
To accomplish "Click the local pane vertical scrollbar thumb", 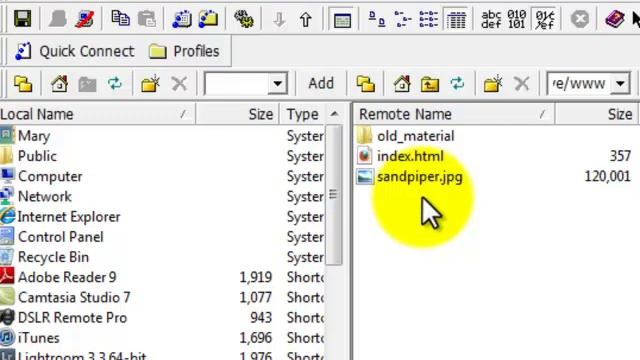I will 334,195.
